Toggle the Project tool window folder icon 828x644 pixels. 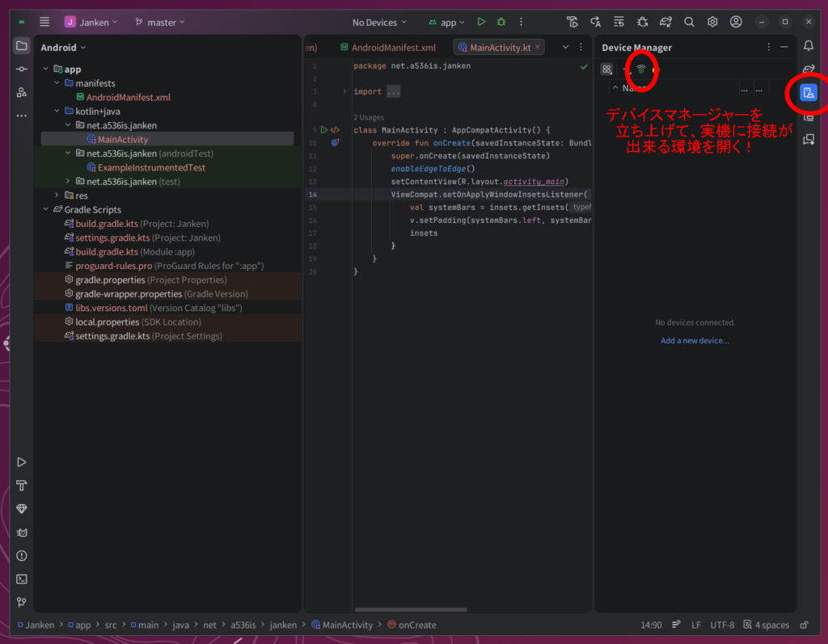click(x=22, y=46)
